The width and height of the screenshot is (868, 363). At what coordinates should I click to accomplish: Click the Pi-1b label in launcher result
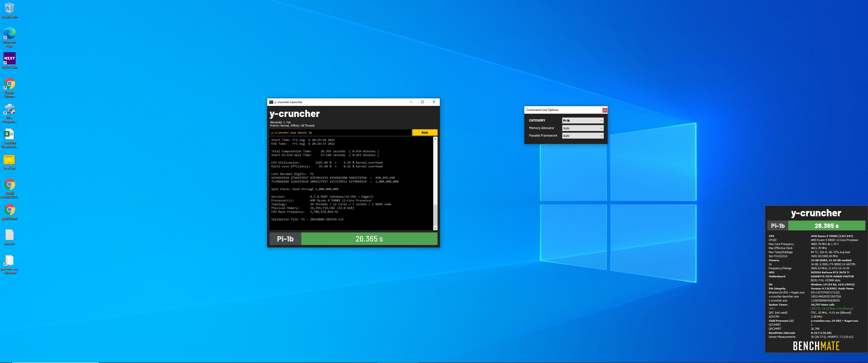coord(285,239)
